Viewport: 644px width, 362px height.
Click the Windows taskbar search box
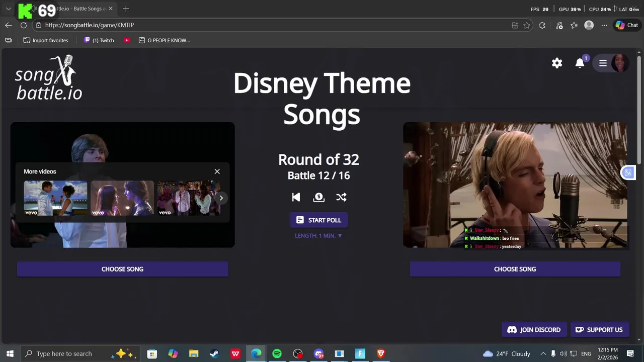[x=80, y=353]
